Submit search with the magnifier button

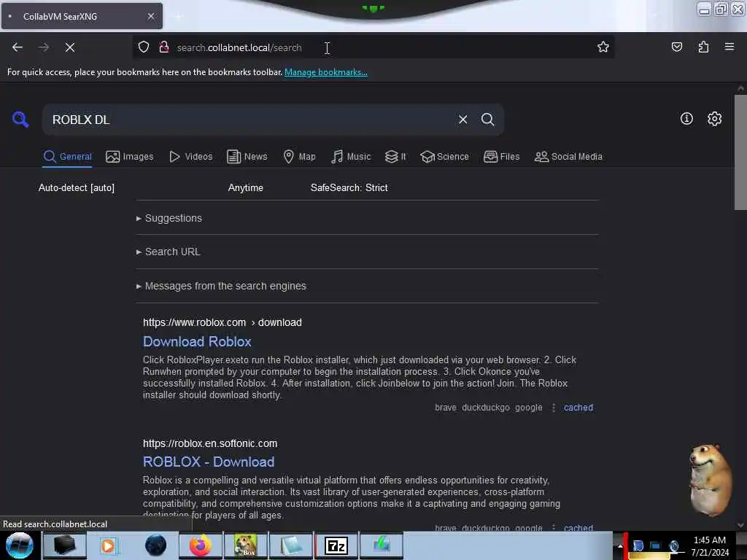tap(488, 120)
